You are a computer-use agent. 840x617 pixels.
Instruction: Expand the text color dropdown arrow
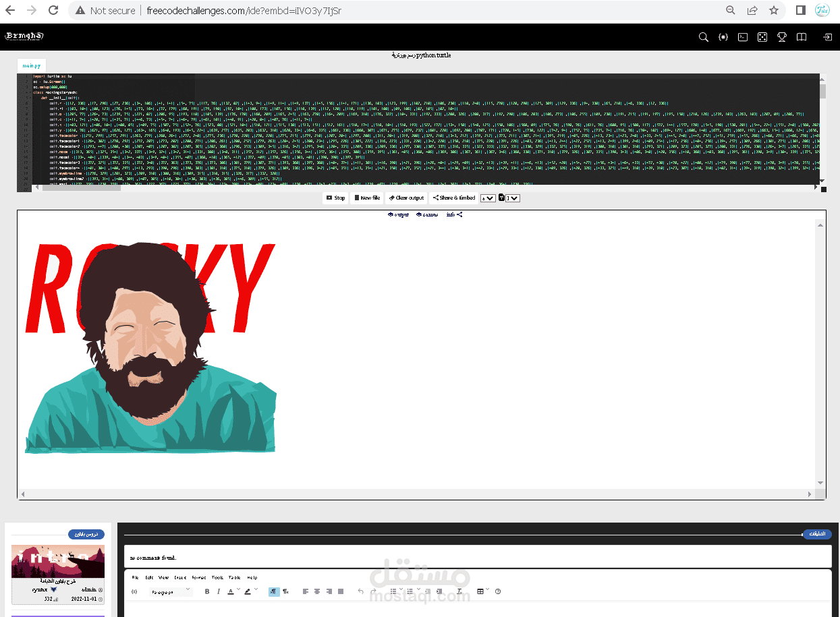point(239,589)
